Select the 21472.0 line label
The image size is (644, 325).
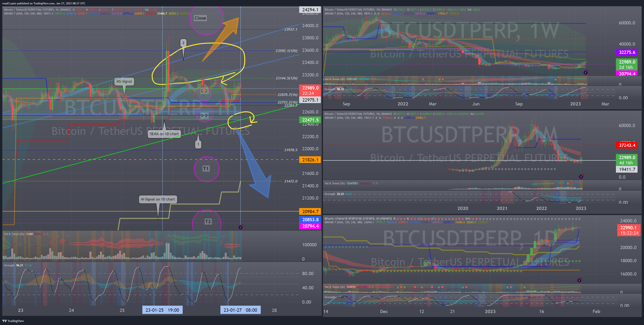(291, 181)
